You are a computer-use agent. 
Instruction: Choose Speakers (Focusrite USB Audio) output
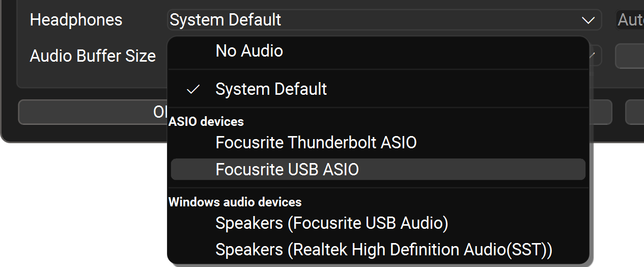331,223
